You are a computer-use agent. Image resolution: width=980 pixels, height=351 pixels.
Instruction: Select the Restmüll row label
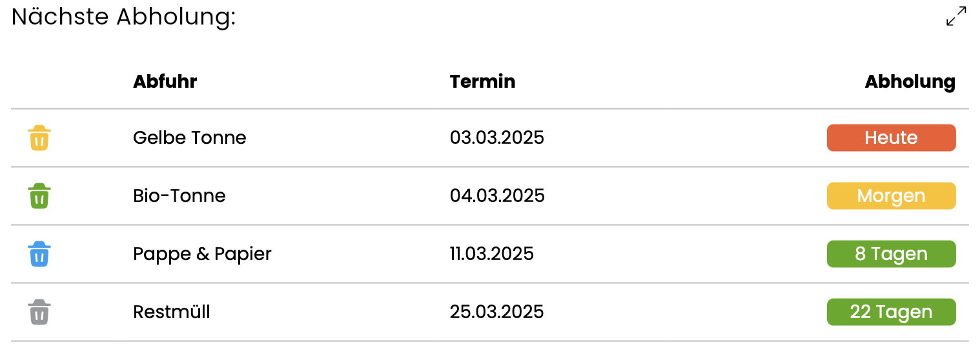(172, 312)
